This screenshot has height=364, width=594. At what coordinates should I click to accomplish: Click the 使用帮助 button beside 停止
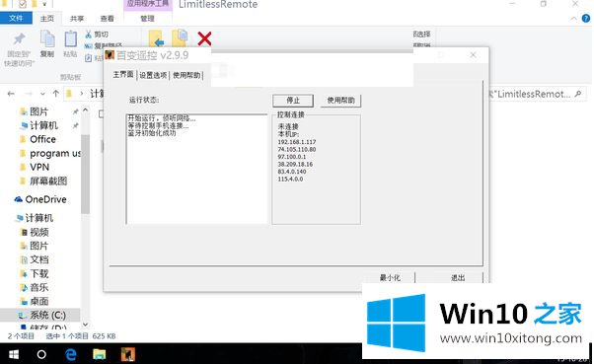[340, 101]
